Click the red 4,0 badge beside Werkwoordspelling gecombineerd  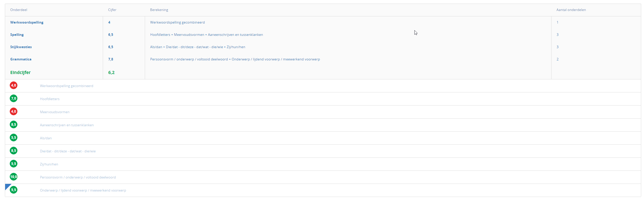14,86
